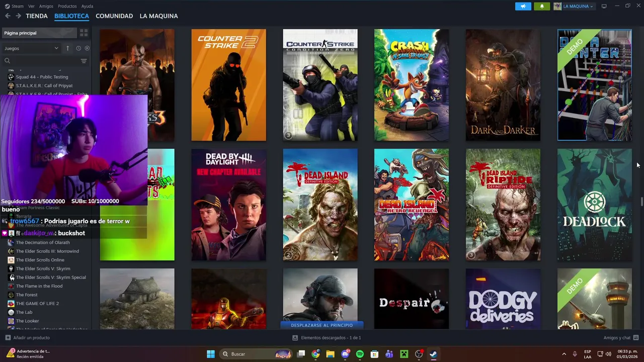This screenshot has width=644, height=362.
Task: Open Discord from taskbar
Action: click(x=345, y=354)
